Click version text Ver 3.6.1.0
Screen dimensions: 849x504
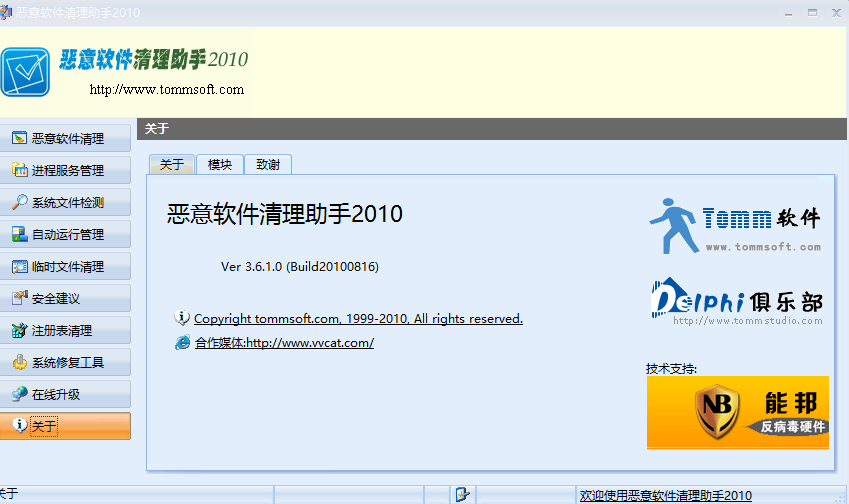[x=300, y=266]
